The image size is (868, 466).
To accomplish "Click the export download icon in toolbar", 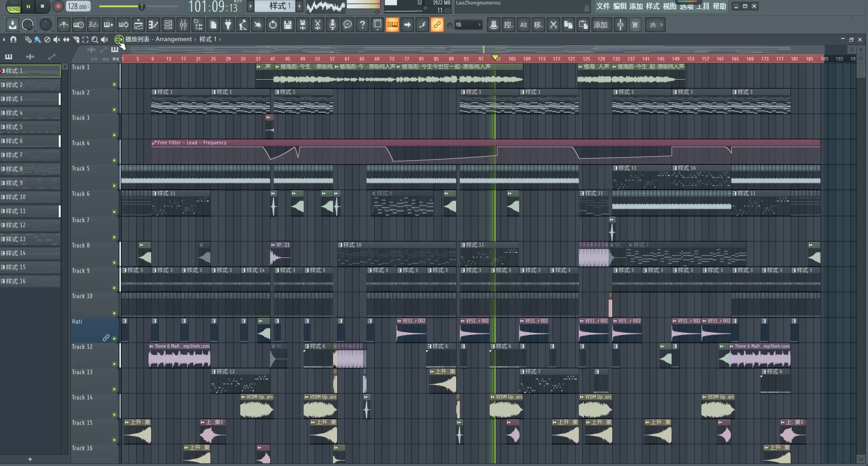I will tap(13, 24).
